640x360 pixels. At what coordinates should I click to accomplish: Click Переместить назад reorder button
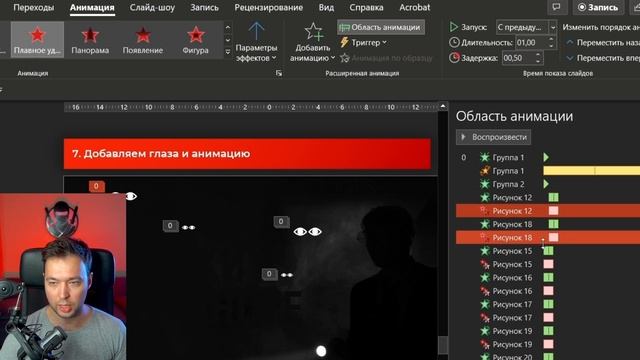(602, 42)
